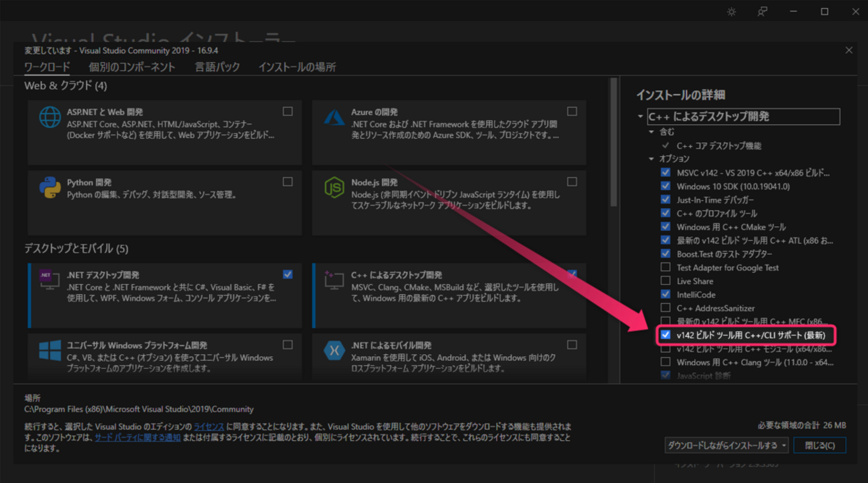Uncheck the Boost.Test のテスト アダプター option
The image size is (868, 483).
[665, 254]
